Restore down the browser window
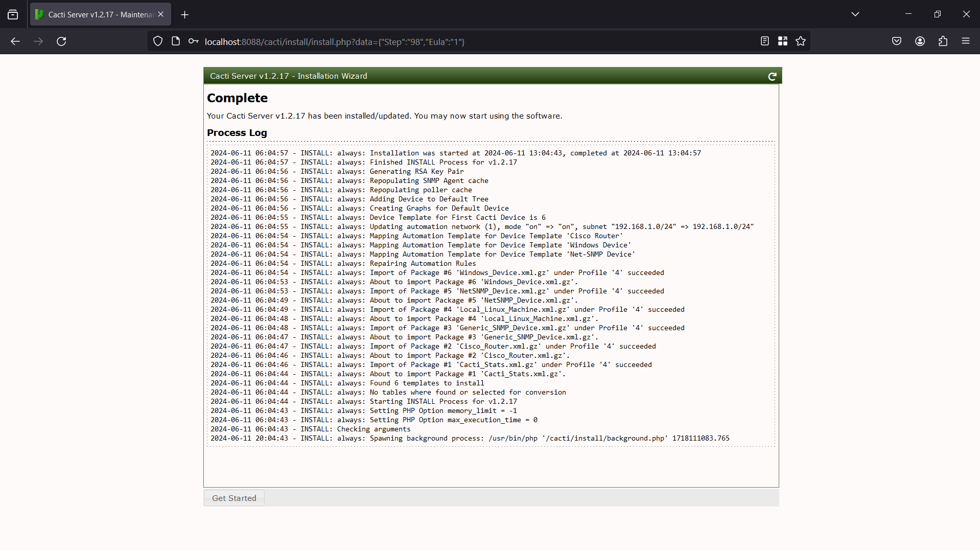The height and width of the screenshot is (551, 980). coord(937,14)
